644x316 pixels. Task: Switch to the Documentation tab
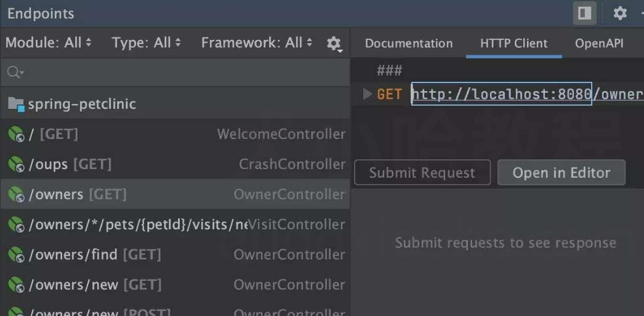[409, 44]
